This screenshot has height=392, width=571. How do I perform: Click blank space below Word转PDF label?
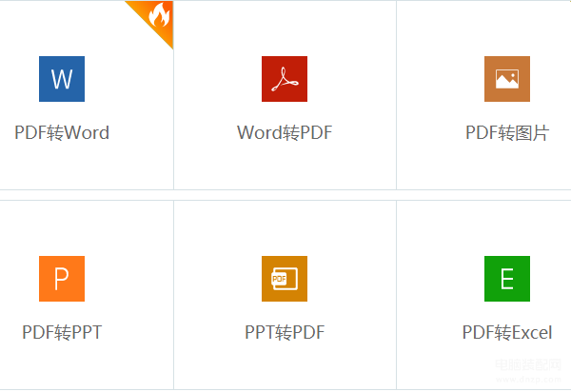pos(285,166)
